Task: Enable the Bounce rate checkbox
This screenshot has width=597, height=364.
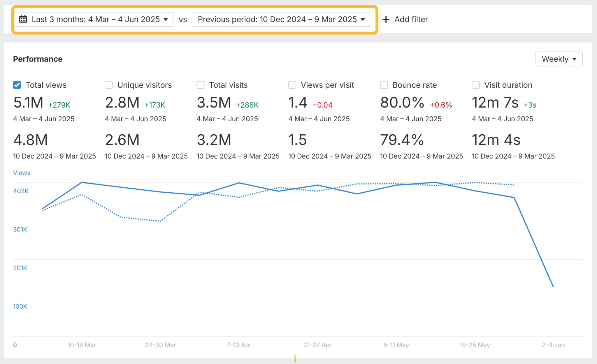Action: point(384,85)
